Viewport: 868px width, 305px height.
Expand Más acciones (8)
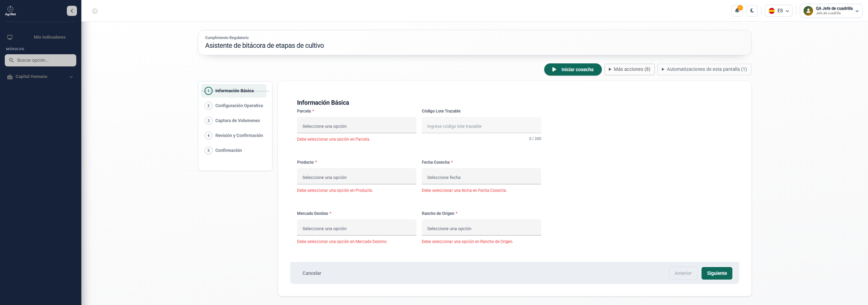coord(629,69)
